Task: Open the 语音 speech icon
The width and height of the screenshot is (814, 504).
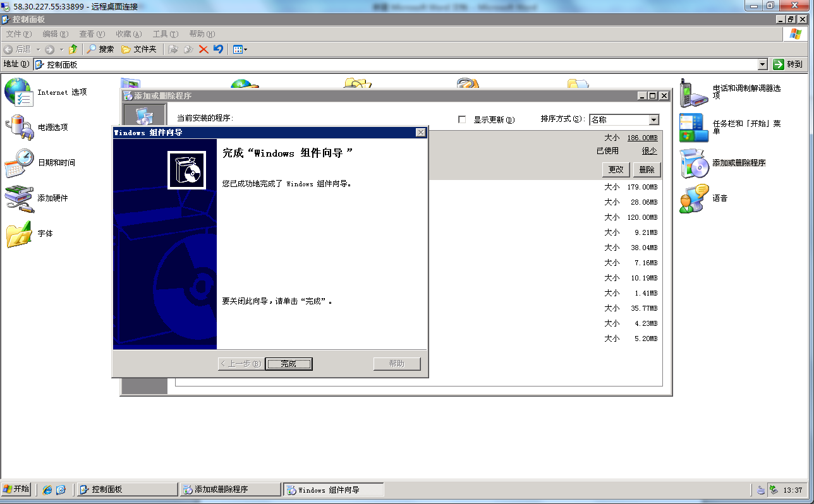Action: (694, 198)
